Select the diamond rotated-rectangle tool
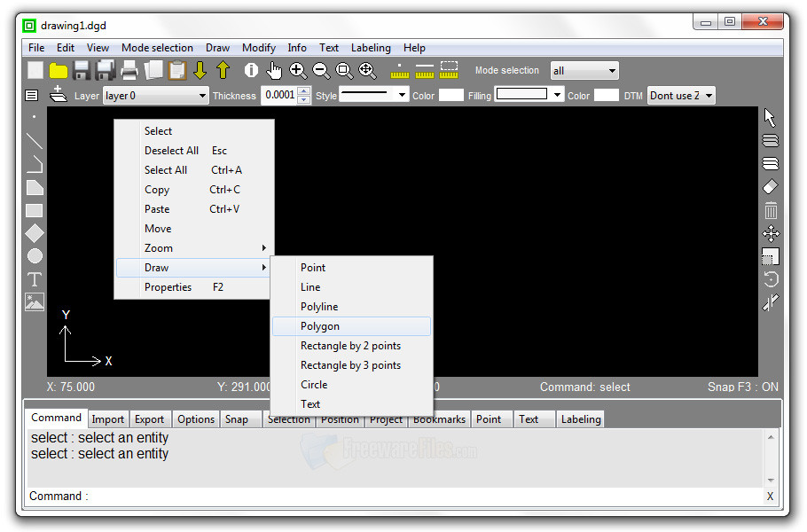 click(x=35, y=233)
